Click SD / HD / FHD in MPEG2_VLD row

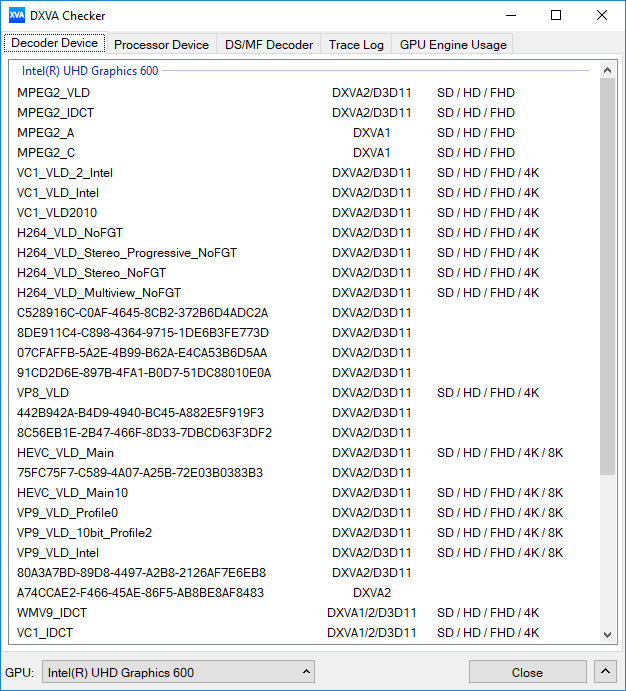pyautogui.click(x=476, y=93)
